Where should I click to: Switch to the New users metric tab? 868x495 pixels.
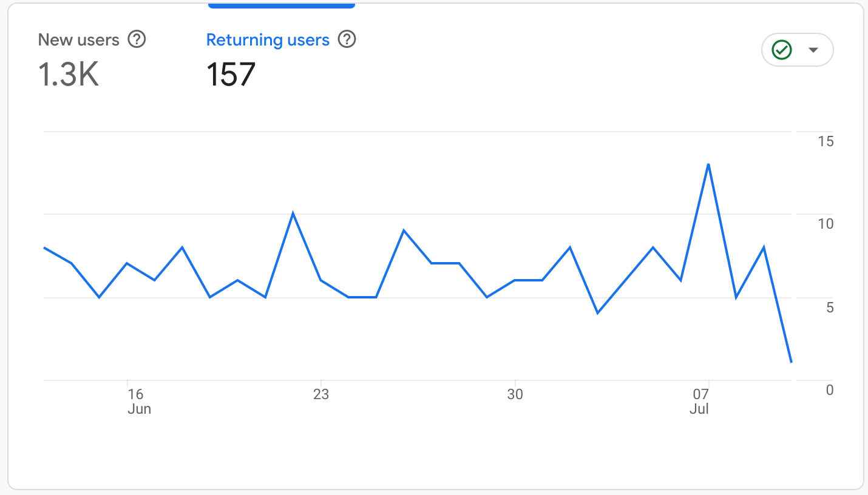[x=79, y=39]
